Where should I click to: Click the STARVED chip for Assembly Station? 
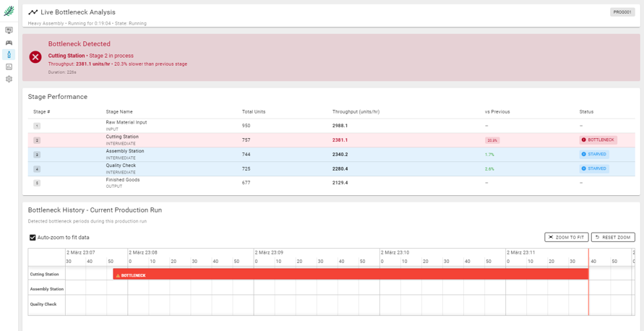[x=594, y=155]
